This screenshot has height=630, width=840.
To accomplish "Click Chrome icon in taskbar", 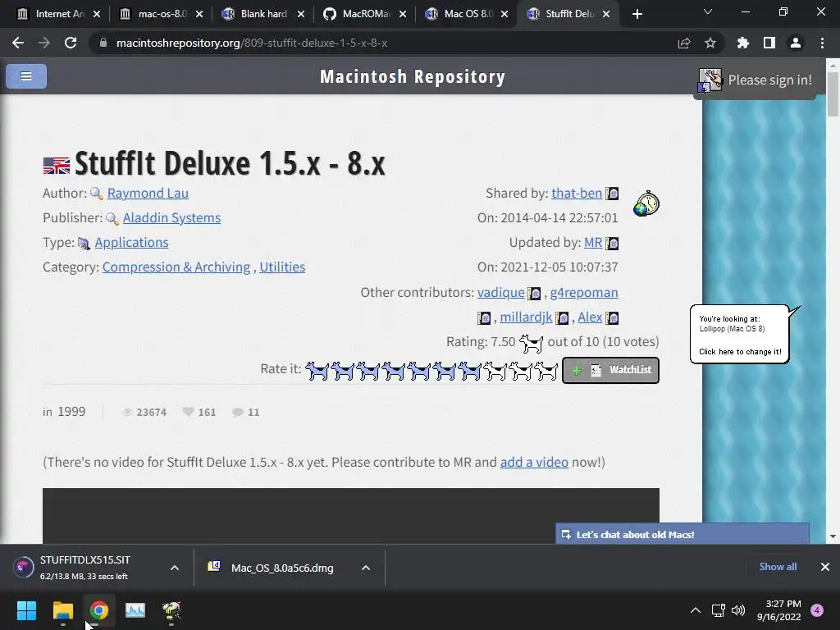I will pos(99,610).
